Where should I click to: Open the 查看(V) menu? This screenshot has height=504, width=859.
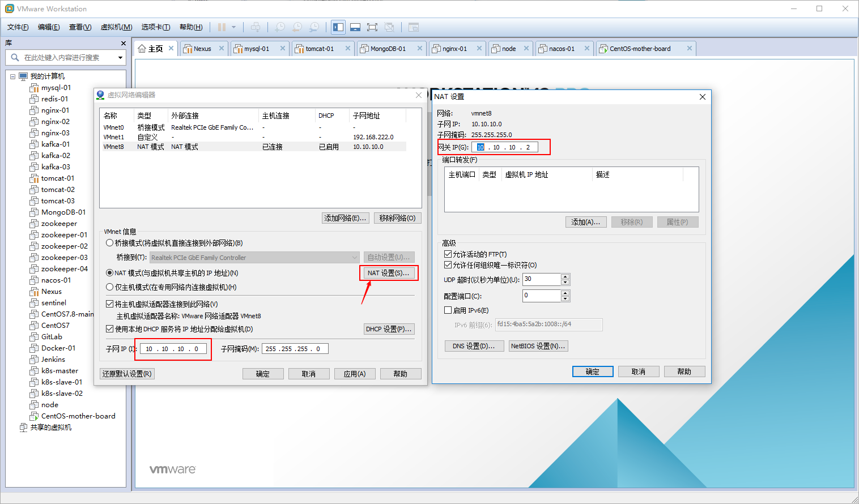pyautogui.click(x=80, y=27)
